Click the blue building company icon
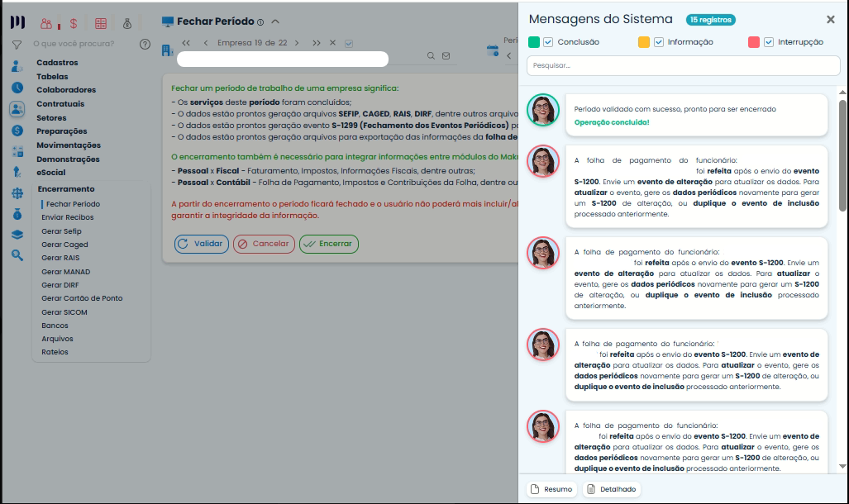 pos(167,50)
